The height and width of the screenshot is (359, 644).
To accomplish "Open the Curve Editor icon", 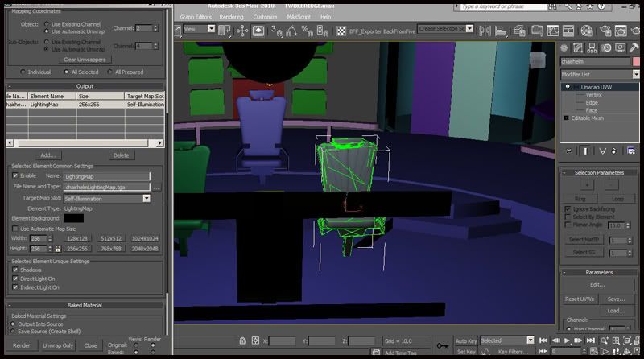I will [x=553, y=31].
